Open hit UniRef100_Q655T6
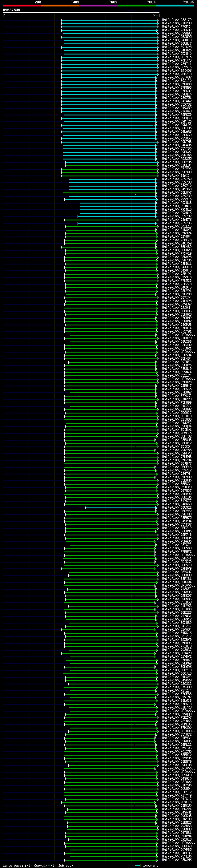This screenshot has height=868, width=197. point(177,67)
